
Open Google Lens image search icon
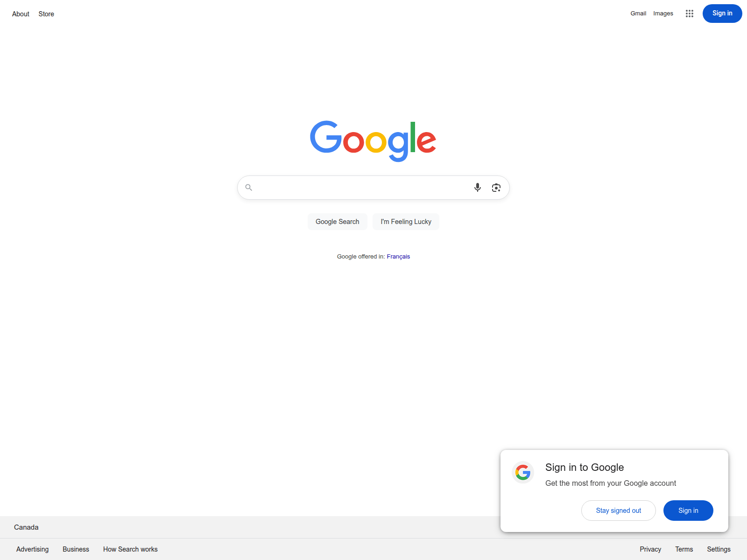pyautogui.click(x=496, y=188)
